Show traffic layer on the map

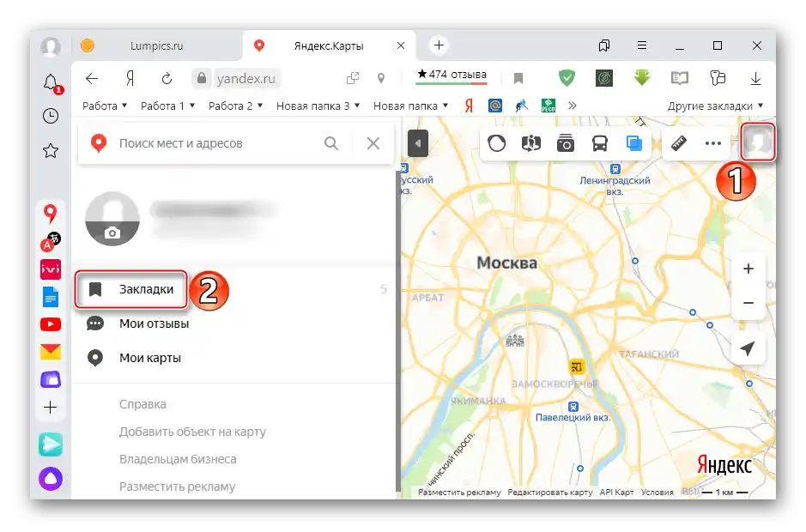point(496,143)
